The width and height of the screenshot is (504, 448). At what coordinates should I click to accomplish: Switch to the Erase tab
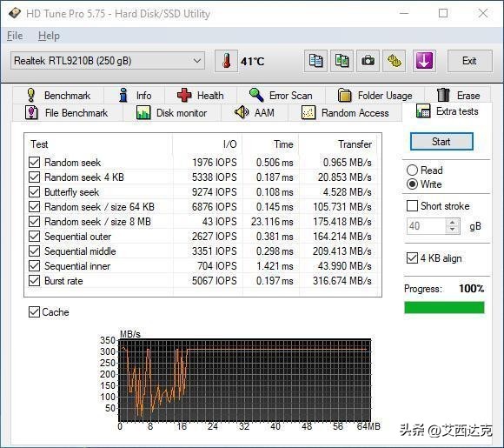(458, 96)
